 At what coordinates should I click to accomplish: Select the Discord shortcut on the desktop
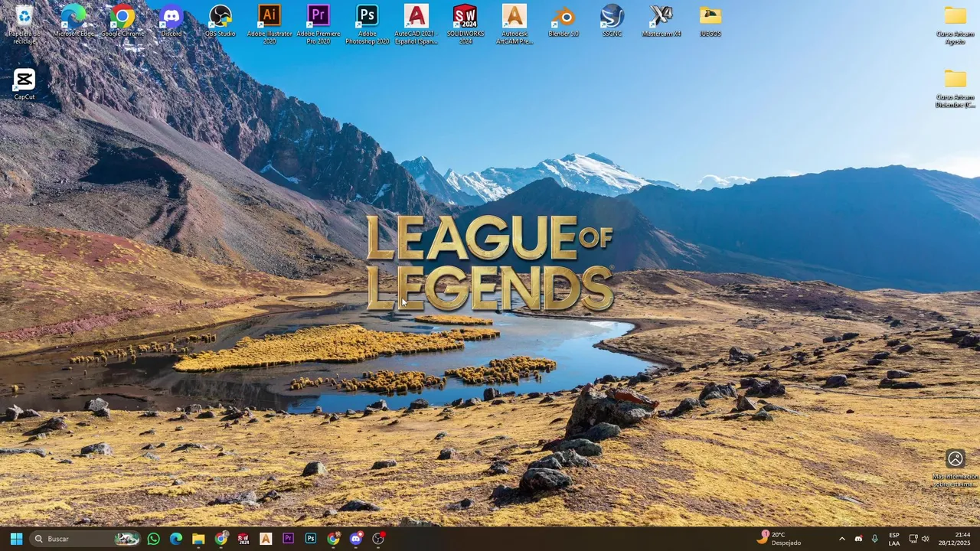click(171, 21)
